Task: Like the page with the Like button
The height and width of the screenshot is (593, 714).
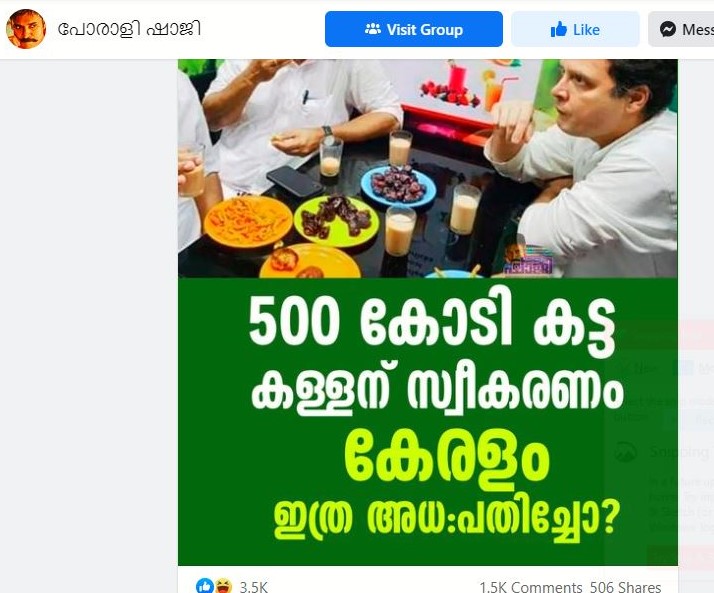Action: (x=576, y=29)
